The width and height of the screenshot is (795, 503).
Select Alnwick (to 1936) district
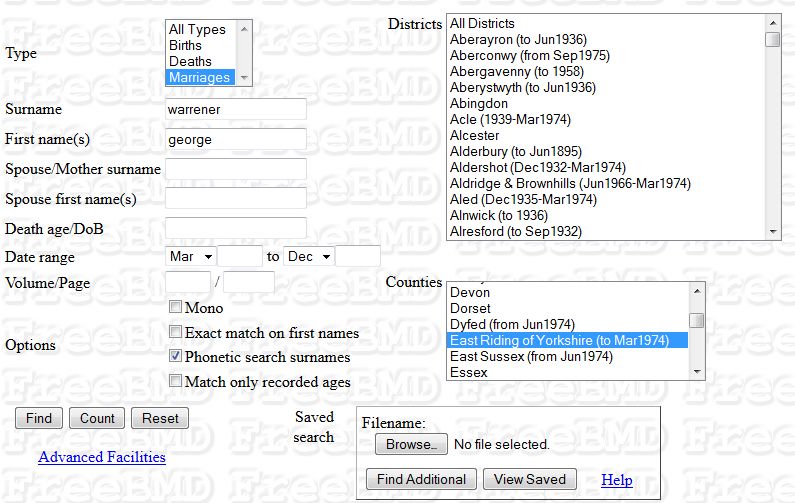605,215
